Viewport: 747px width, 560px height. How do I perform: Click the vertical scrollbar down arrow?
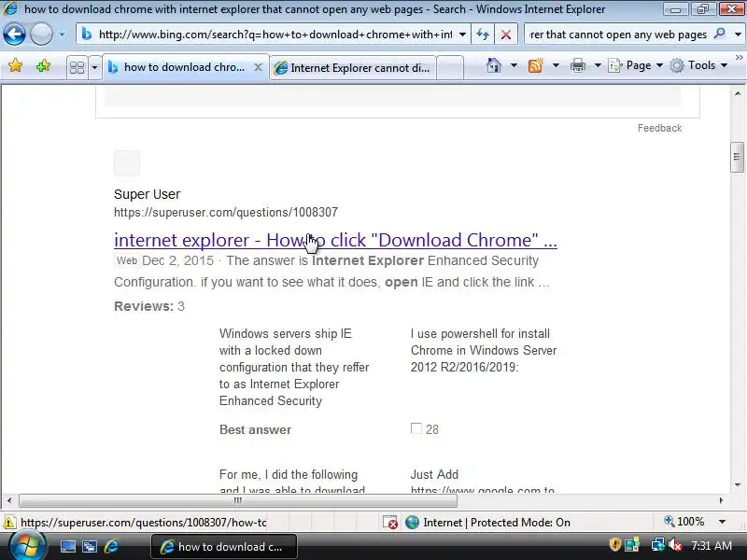coord(738,484)
